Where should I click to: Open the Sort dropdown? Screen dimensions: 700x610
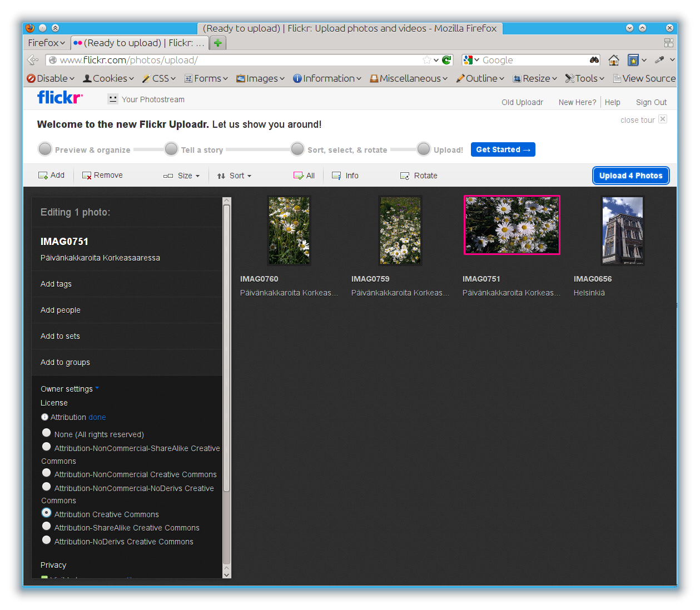[234, 176]
